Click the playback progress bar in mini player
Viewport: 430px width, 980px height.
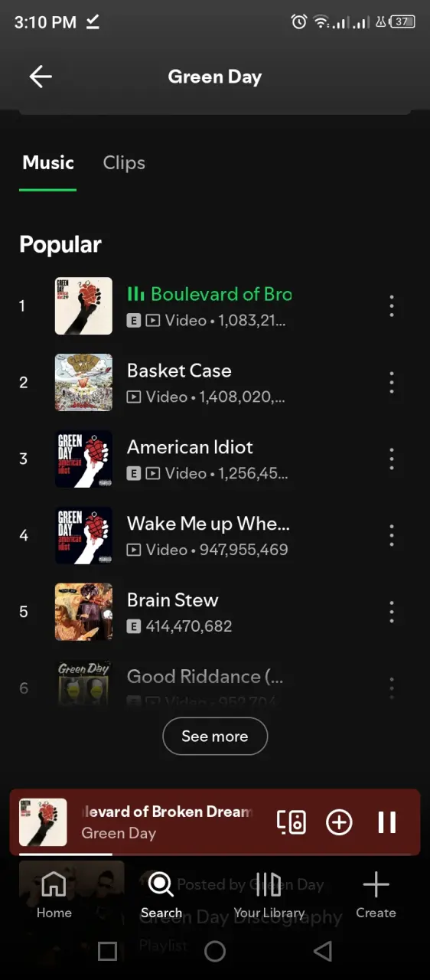coord(215,854)
